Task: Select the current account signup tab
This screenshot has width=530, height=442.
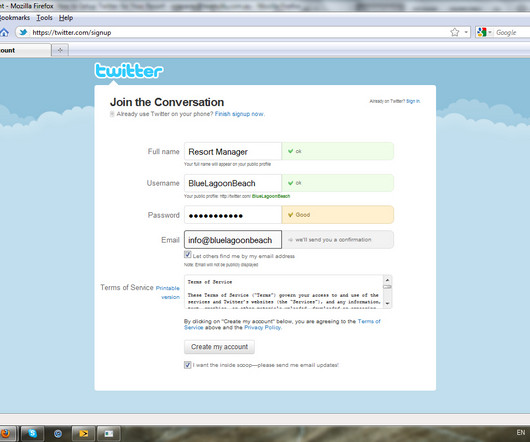Action: coord(25,50)
